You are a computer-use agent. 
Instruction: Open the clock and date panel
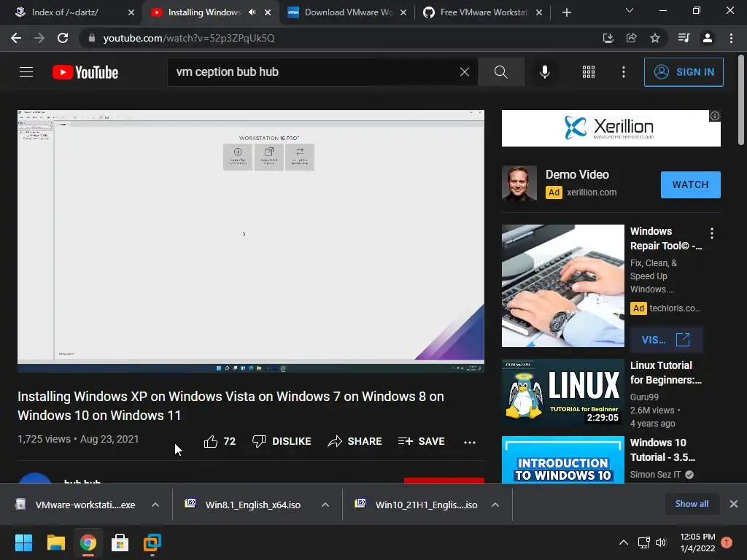(697, 542)
